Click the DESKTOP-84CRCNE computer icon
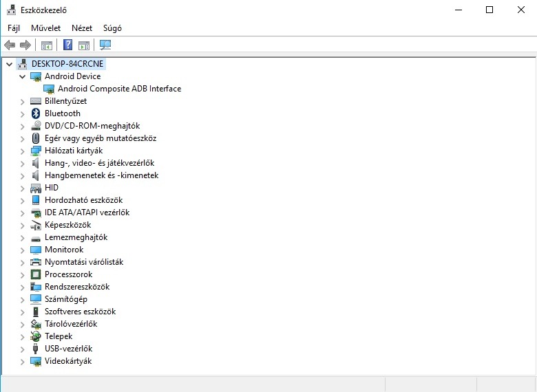The height and width of the screenshot is (392, 537). coord(23,64)
